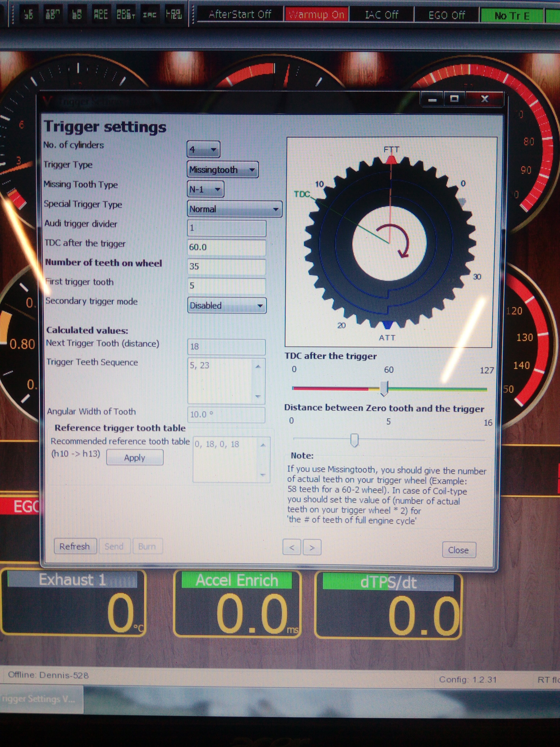This screenshot has width=560, height=747.
Task: Click the TDC after the trigger field
Action: pyautogui.click(x=227, y=247)
